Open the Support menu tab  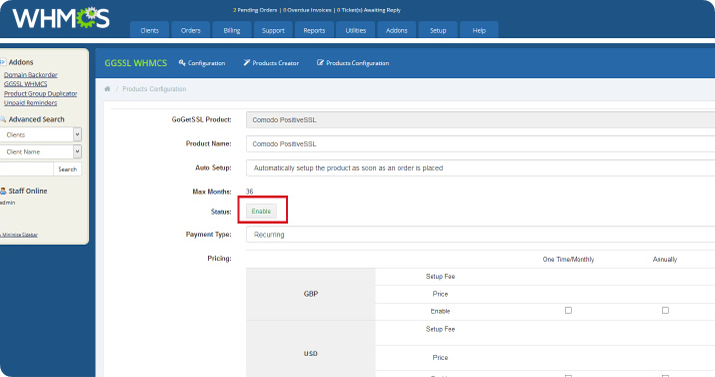click(273, 30)
